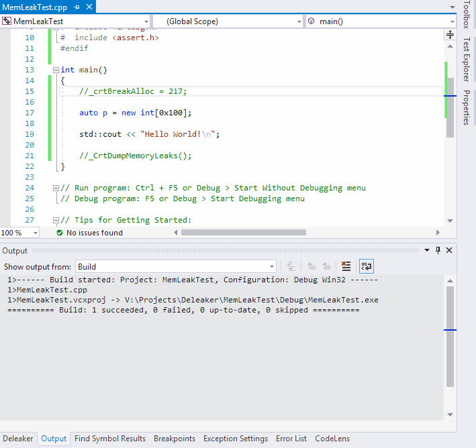Close the Output panel
Image resolution: width=476 pixels, height=448 pixels.
(x=449, y=250)
